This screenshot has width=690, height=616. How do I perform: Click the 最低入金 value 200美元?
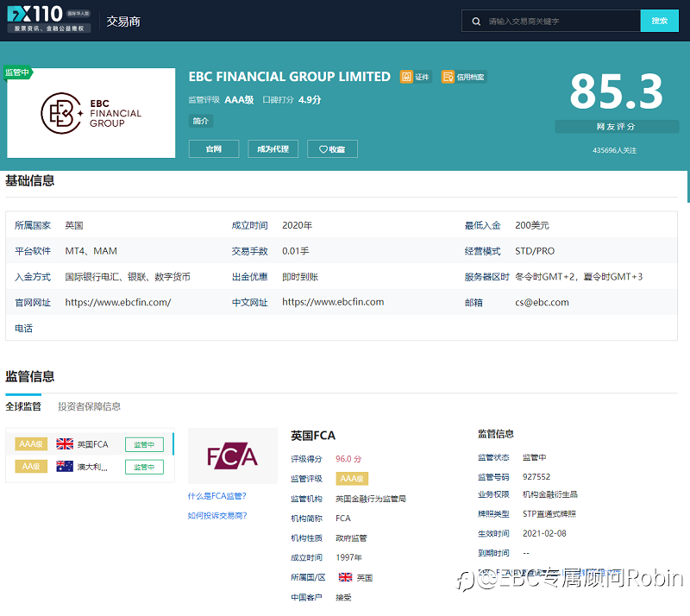point(532,225)
